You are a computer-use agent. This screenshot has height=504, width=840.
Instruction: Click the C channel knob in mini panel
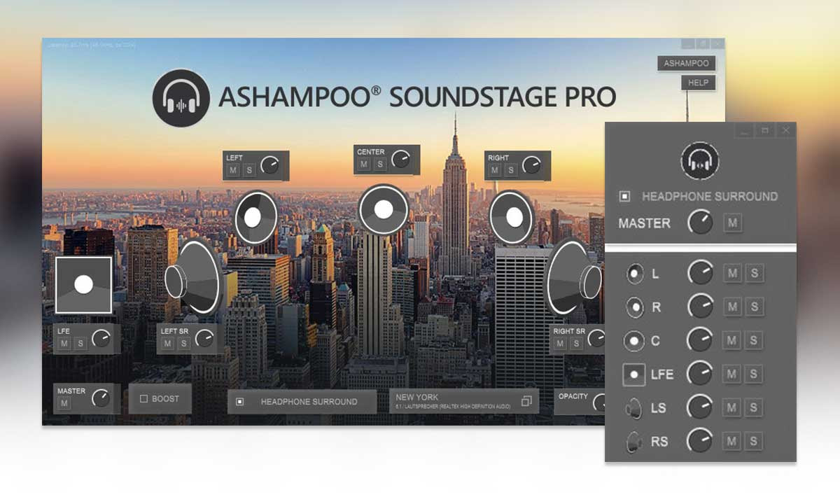point(700,339)
